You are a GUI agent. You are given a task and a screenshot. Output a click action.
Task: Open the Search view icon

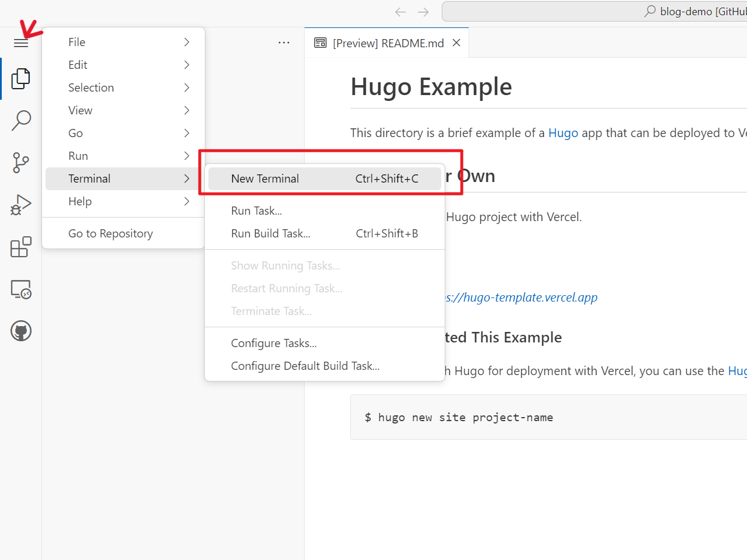click(x=21, y=121)
